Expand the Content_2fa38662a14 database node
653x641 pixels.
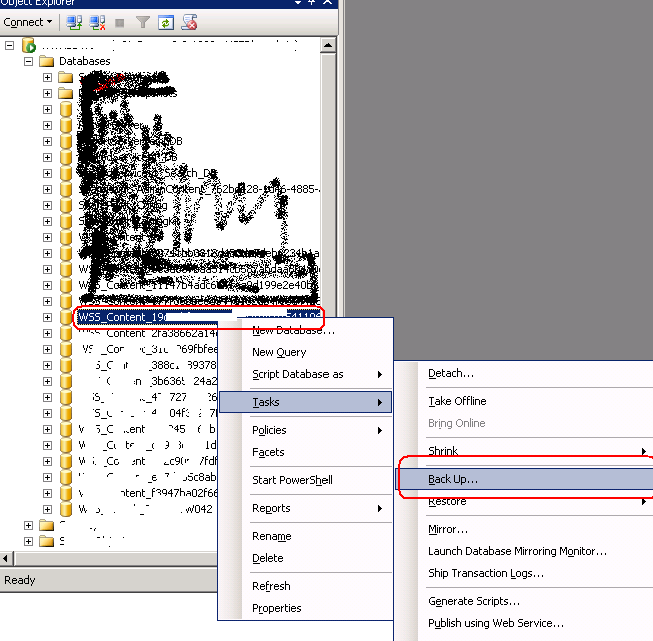(47, 334)
